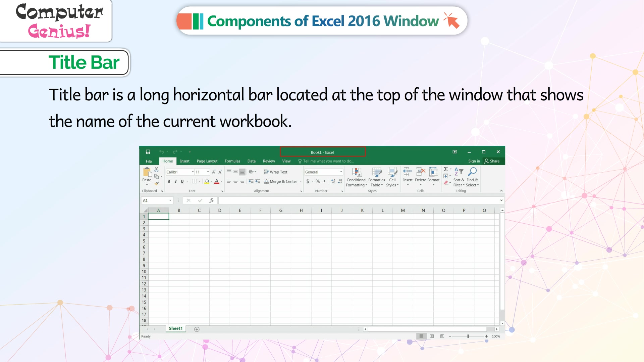The width and height of the screenshot is (644, 362).
Task: Click the Insert Function fx icon
Action: (x=211, y=200)
